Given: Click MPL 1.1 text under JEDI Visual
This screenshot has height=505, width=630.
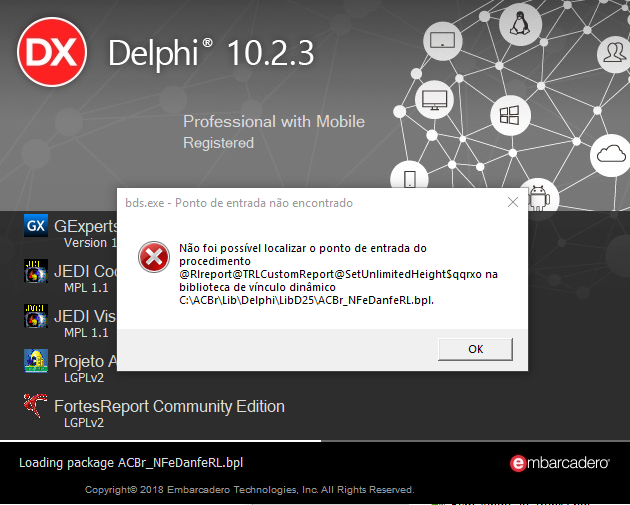Looking at the screenshot, I should tap(86, 333).
